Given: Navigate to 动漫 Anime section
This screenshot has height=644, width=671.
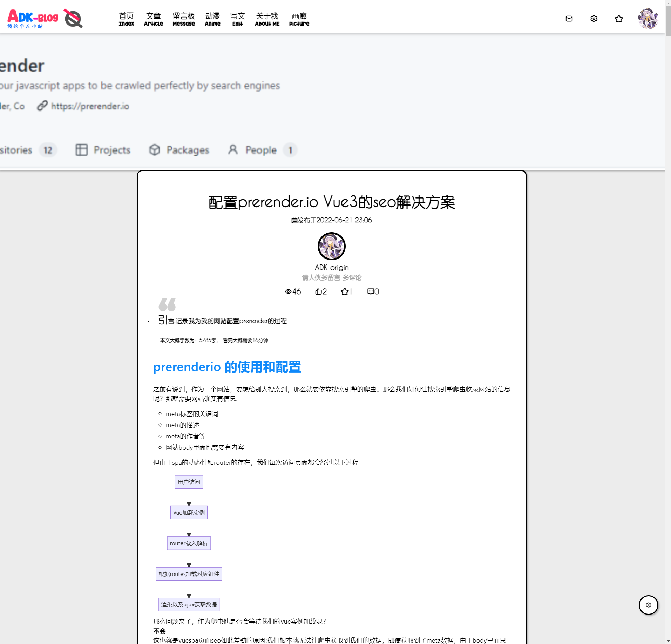Looking at the screenshot, I should [x=212, y=19].
